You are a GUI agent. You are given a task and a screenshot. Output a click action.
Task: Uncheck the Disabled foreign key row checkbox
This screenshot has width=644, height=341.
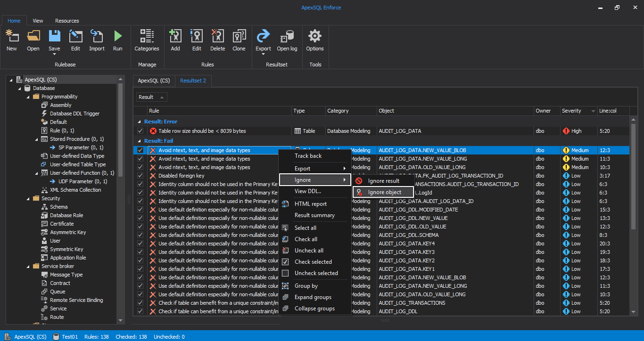click(x=140, y=176)
